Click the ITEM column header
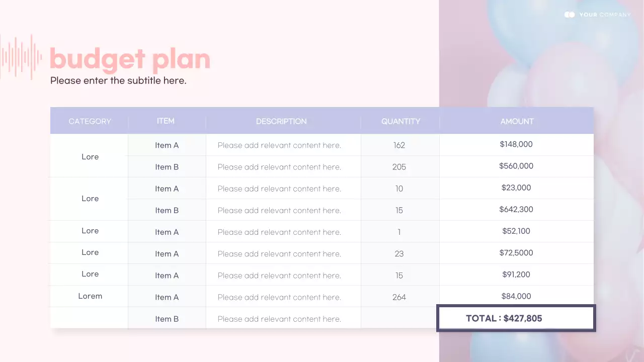Image resolution: width=644 pixels, height=362 pixels. (x=166, y=121)
